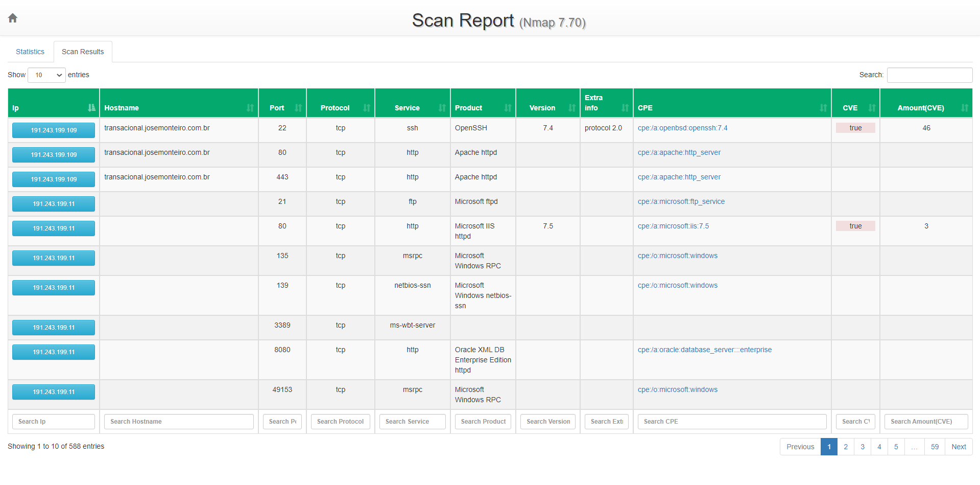
Task: Sort by Port column arrows
Action: pyautogui.click(x=298, y=108)
